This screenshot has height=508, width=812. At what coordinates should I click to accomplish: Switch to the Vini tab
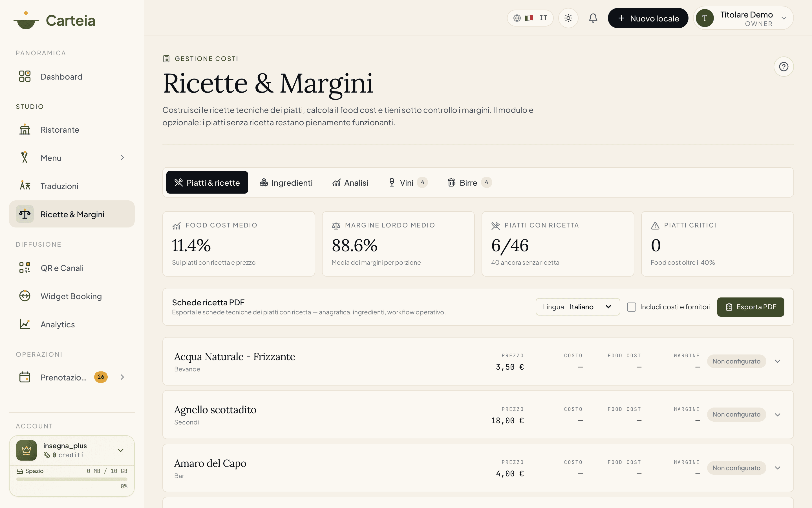tap(407, 182)
